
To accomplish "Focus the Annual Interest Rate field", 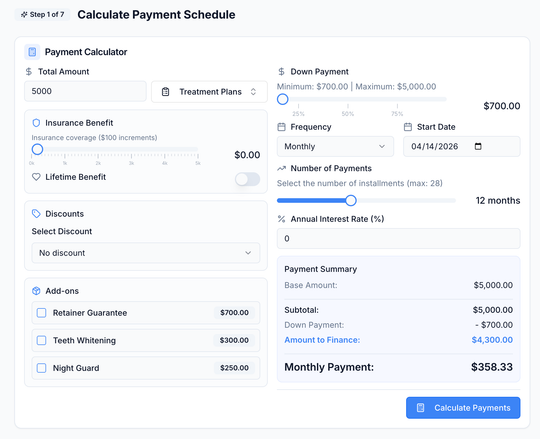I will coord(398,238).
